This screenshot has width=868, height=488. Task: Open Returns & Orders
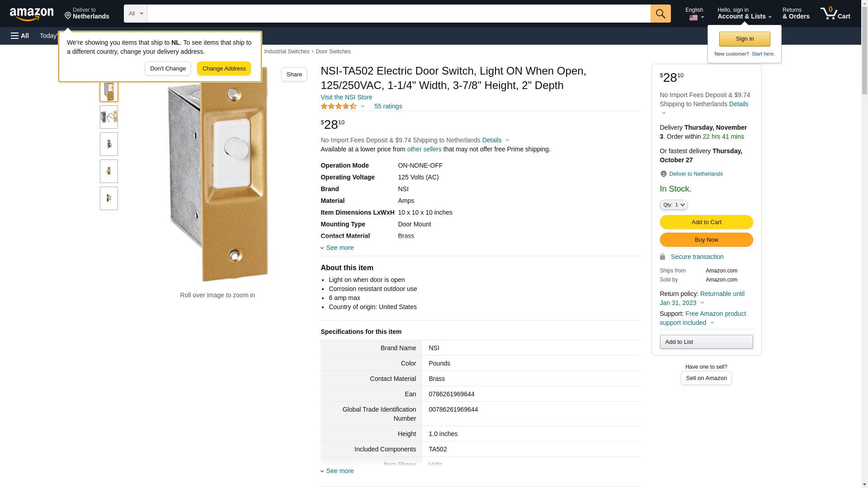tap(796, 14)
